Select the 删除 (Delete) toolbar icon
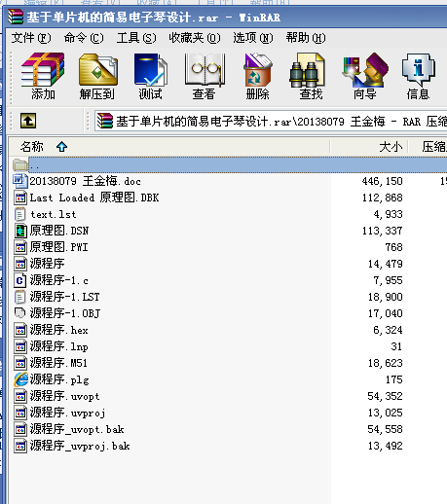Viewport: 447px width, 504px height. (257, 77)
